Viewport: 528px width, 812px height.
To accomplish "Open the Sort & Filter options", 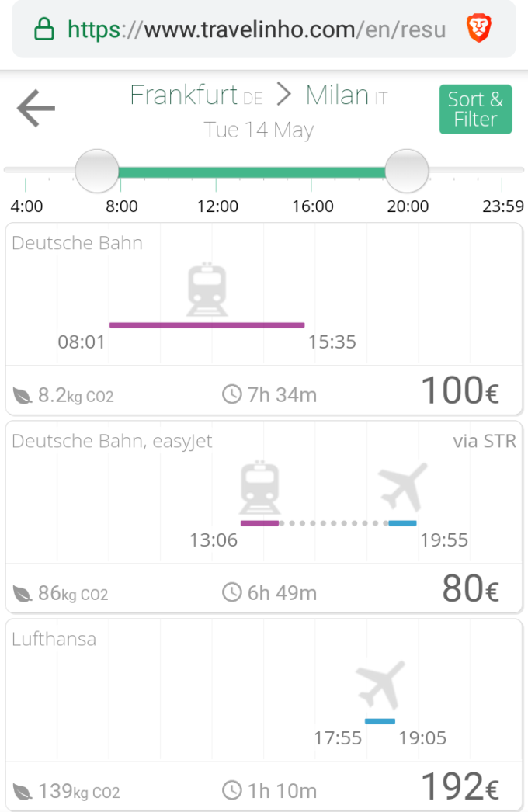I will pyautogui.click(x=475, y=109).
